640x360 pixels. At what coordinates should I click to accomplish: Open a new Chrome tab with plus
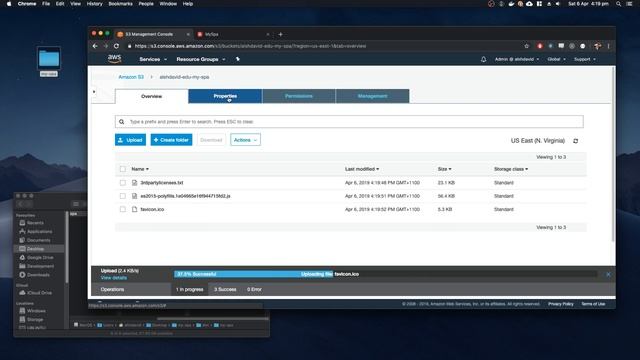280,34
